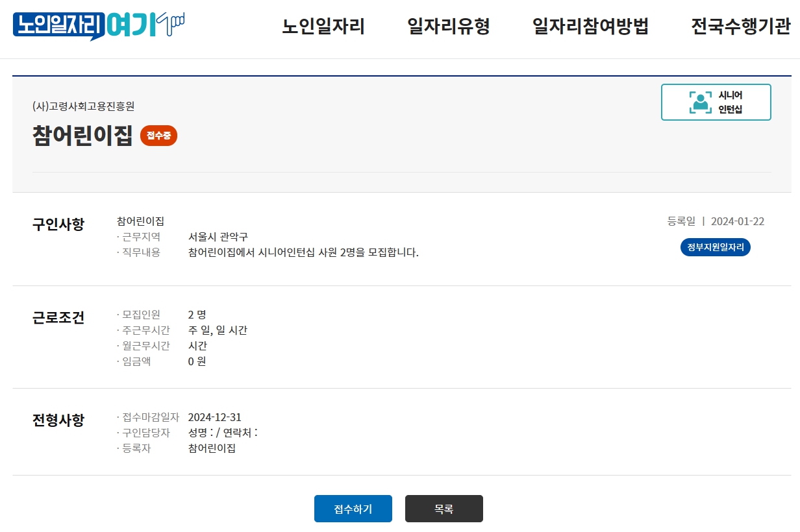The width and height of the screenshot is (800, 532).
Task: Select the 시니어 인턴십 badge icon
Action: click(716, 102)
